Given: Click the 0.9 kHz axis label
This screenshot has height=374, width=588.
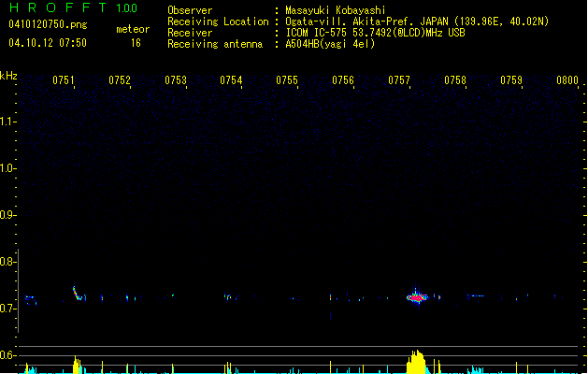Looking at the screenshot, I should click(x=7, y=215).
